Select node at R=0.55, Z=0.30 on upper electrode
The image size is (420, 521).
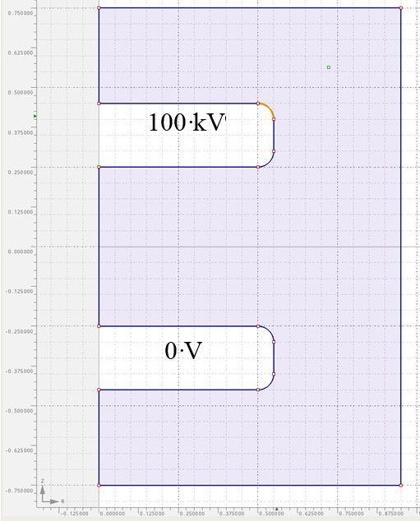[x=274, y=151]
